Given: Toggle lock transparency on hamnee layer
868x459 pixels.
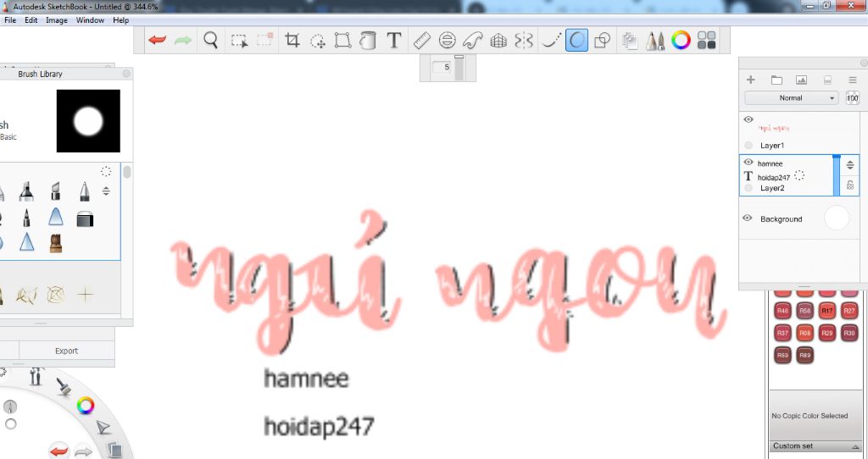Looking at the screenshot, I should coord(849,185).
